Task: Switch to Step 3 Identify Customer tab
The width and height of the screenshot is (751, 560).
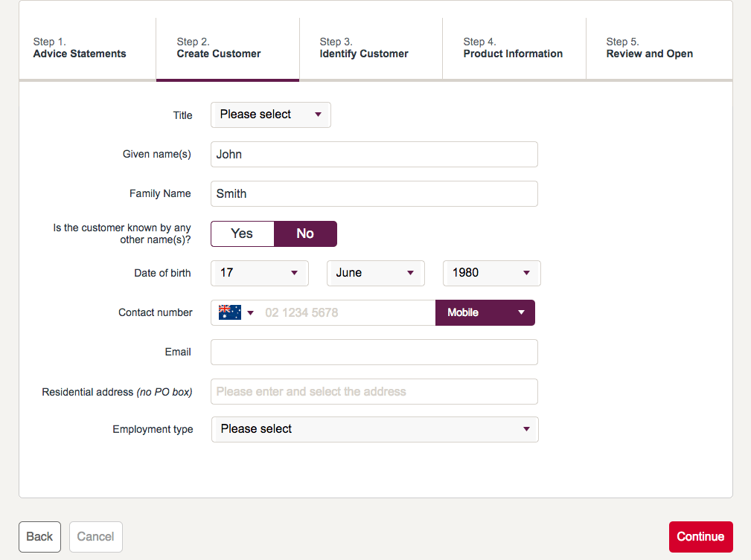Action: (x=364, y=48)
